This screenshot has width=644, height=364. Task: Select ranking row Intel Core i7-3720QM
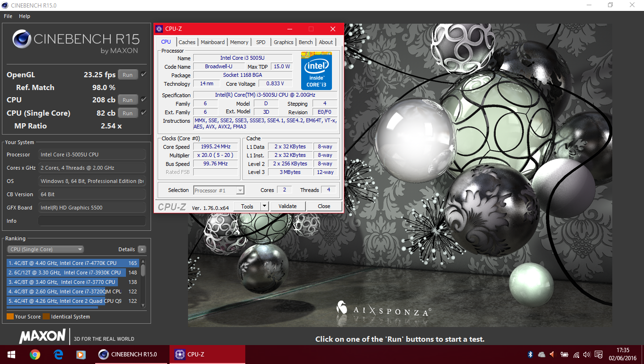73,291
